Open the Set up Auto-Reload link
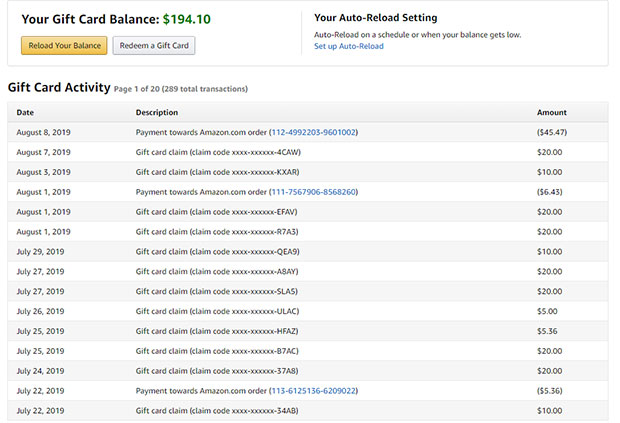Image resolution: width=620 pixels, height=423 pixels. pos(348,46)
